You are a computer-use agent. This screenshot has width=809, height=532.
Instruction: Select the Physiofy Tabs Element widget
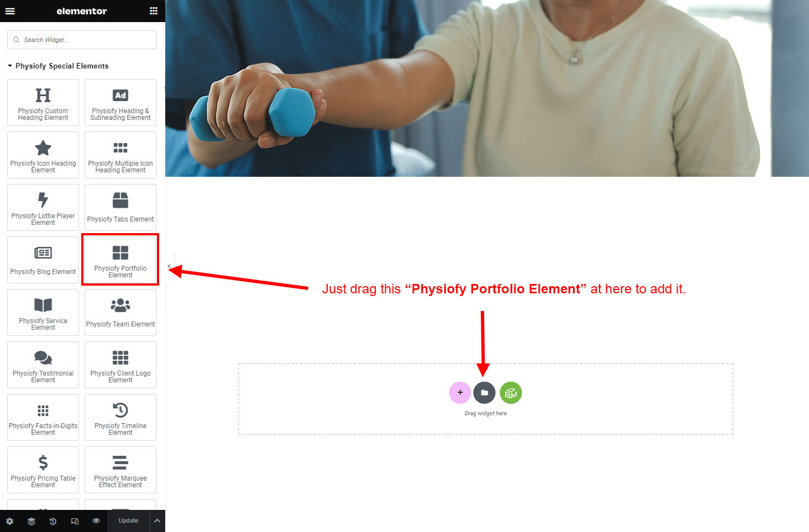120,207
